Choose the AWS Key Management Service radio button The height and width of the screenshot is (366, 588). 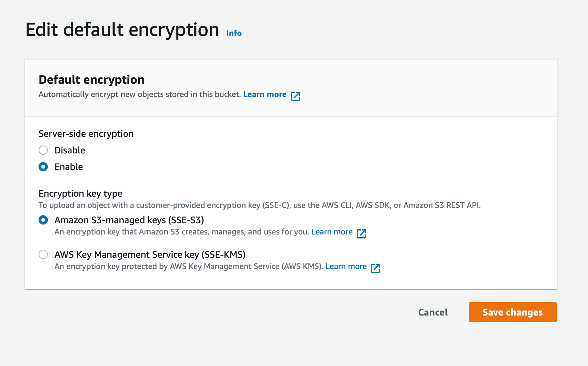pyautogui.click(x=43, y=254)
